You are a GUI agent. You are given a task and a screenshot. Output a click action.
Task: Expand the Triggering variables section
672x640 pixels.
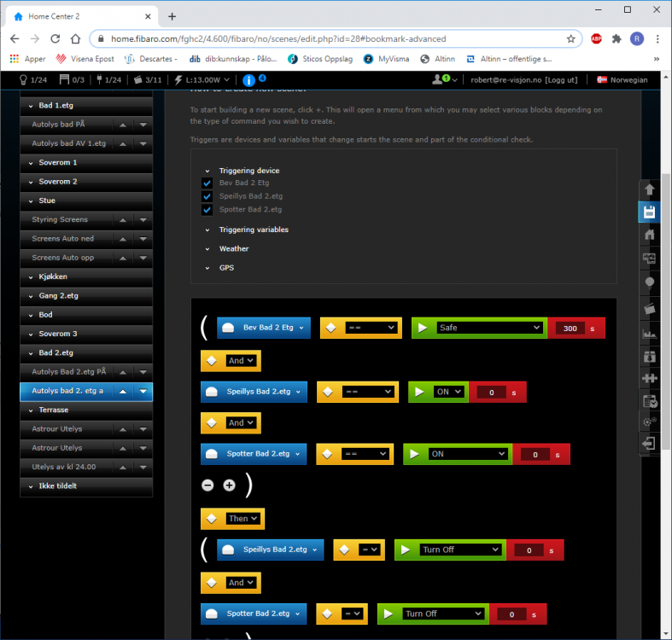pyautogui.click(x=253, y=230)
